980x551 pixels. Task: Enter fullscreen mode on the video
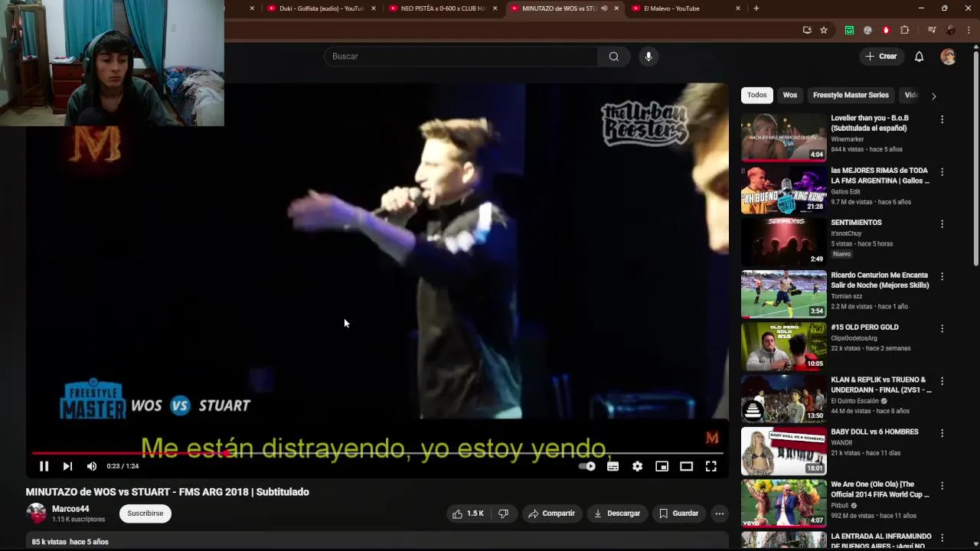coord(710,466)
